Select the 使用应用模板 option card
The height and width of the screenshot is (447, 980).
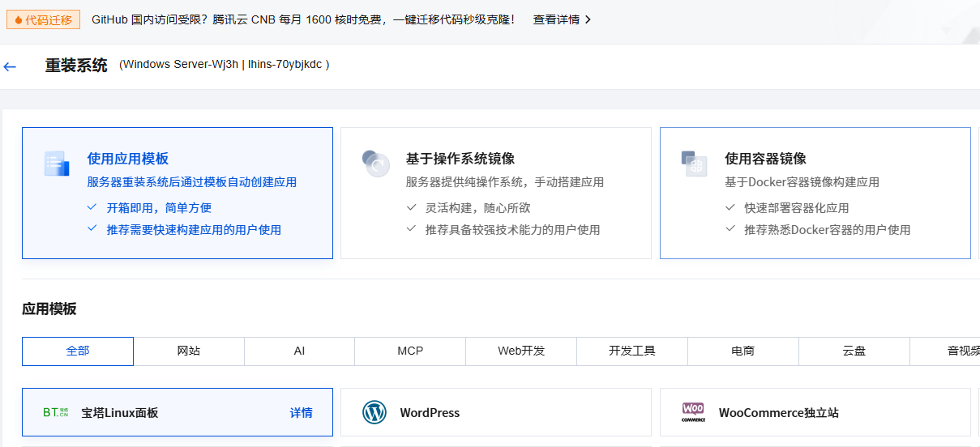177,193
